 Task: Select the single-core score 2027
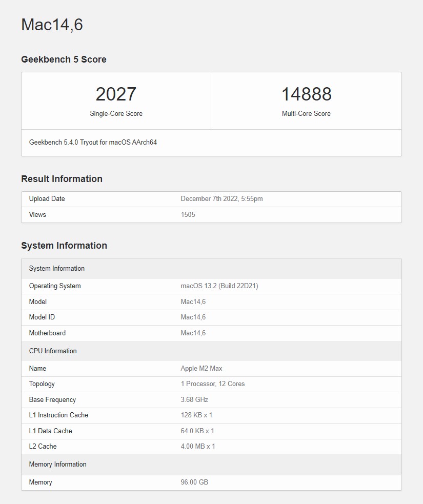click(x=116, y=94)
